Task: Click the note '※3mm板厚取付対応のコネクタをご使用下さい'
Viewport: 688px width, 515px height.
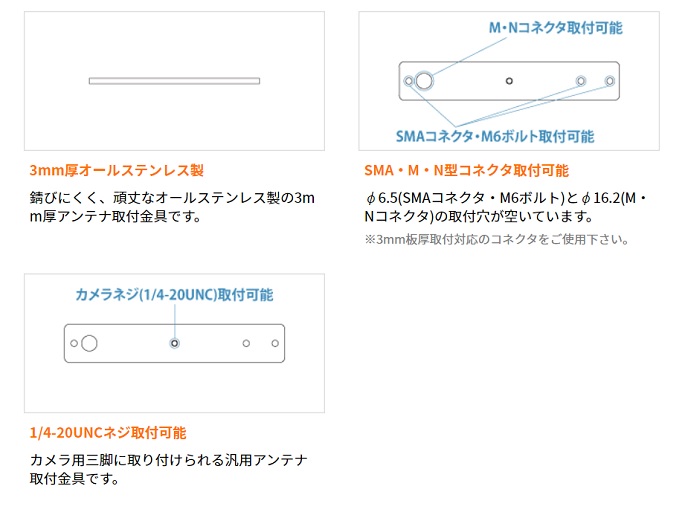Action: point(496,240)
